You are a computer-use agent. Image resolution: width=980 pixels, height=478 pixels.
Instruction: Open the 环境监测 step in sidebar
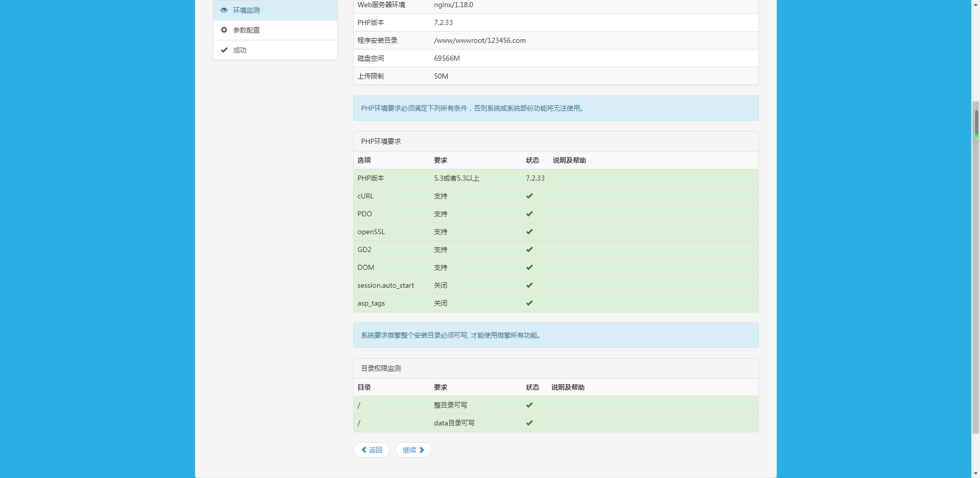275,10
